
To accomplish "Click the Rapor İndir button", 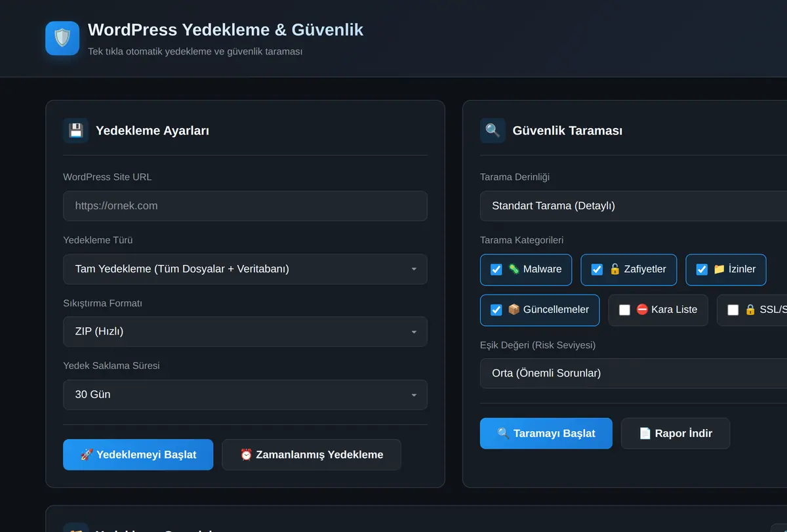I will (x=676, y=434).
